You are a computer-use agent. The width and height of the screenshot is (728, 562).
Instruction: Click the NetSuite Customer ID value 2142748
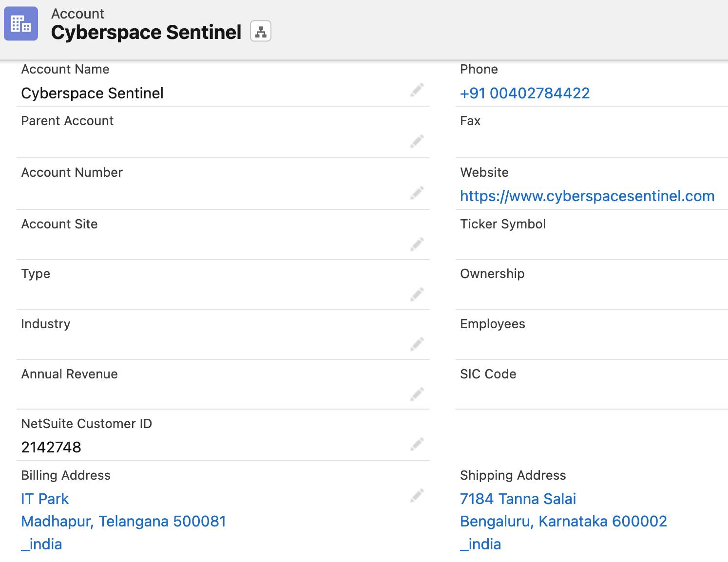click(51, 447)
